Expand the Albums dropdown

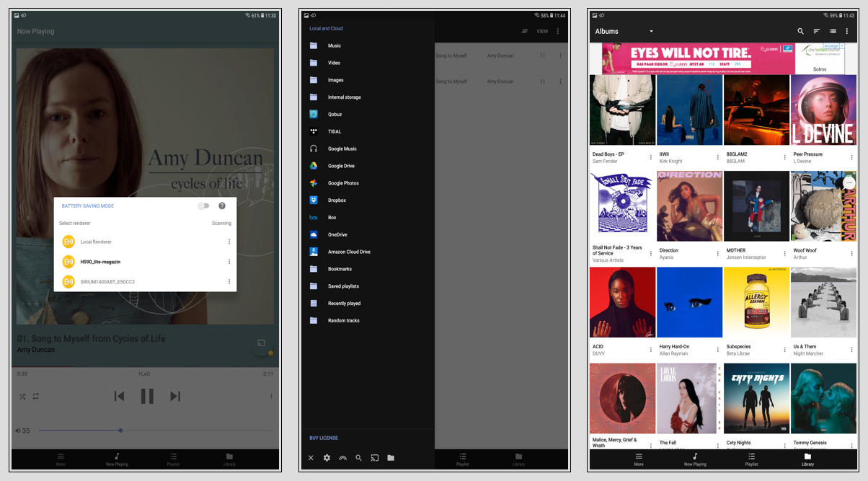(x=624, y=32)
